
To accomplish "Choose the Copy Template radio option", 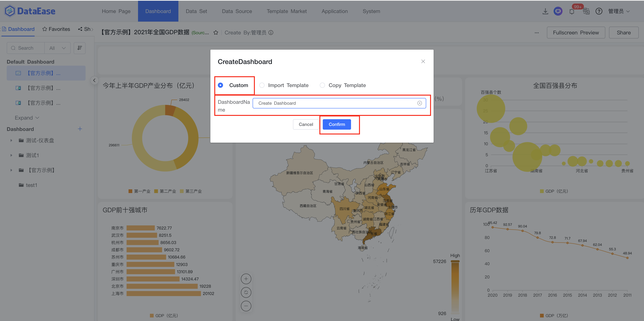I will click(x=322, y=85).
